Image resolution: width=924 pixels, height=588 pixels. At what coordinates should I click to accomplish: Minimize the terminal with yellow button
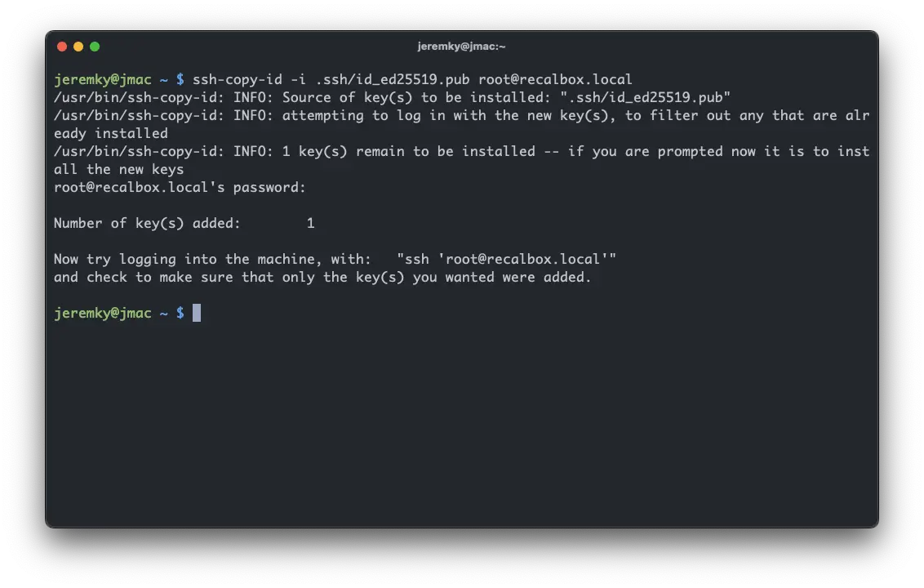pyautogui.click(x=78, y=47)
